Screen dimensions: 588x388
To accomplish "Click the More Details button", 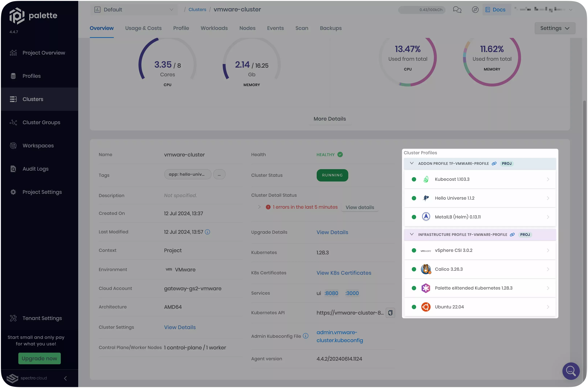I will tap(330, 119).
